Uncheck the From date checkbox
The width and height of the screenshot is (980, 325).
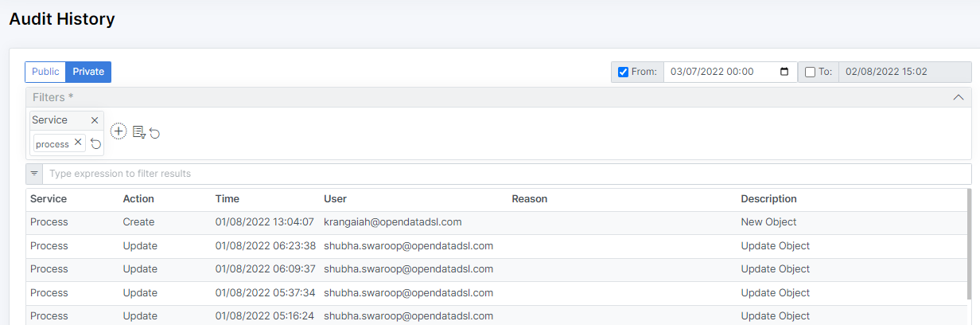tap(623, 72)
